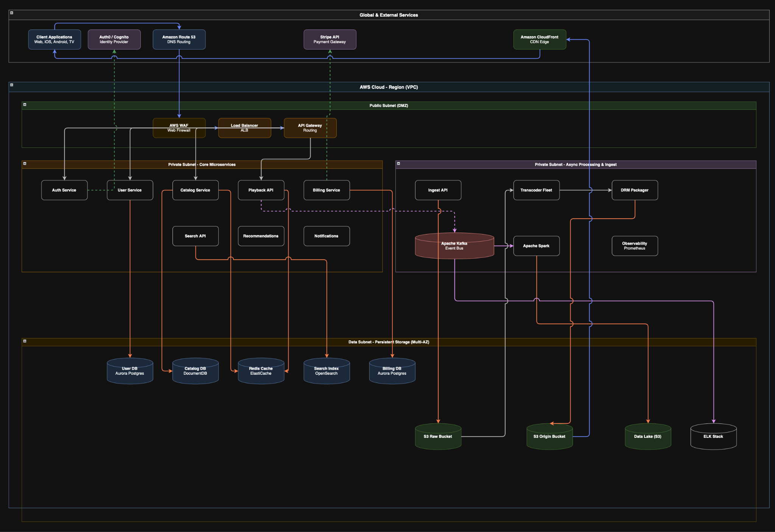Select the ELK Stack cylinder

pyautogui.click(x=714, y=436)
